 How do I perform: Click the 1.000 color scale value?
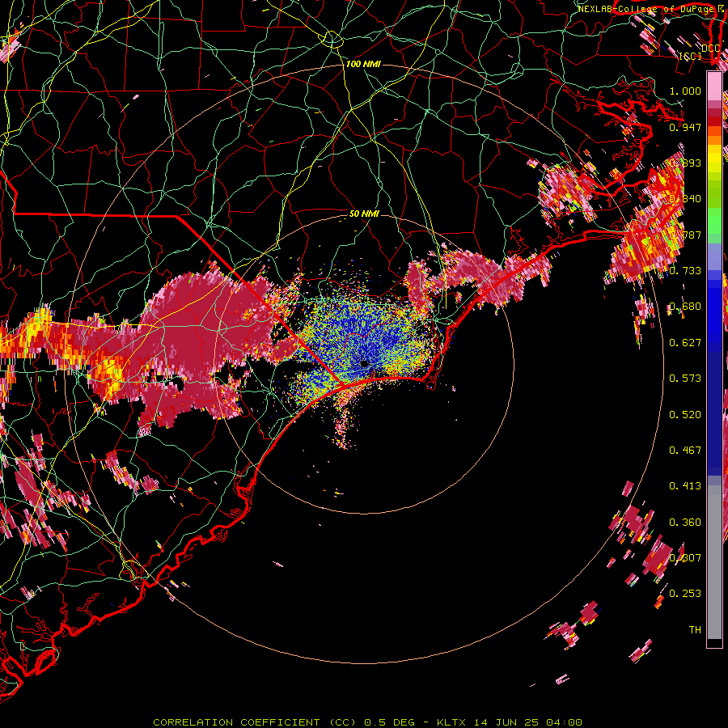(x=685, y=91)
